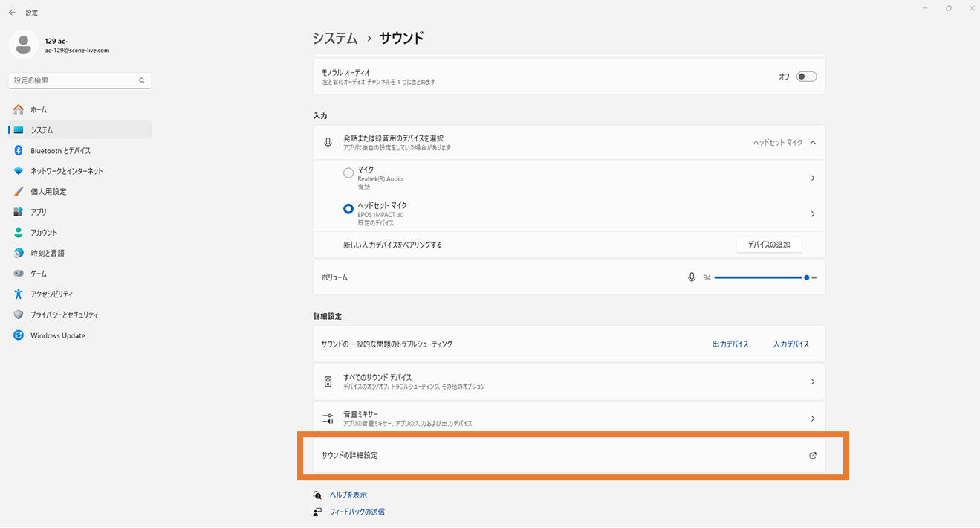Click the Windows Update sync icon
This screenshot has width=980, height=528.
coord(19,335)
